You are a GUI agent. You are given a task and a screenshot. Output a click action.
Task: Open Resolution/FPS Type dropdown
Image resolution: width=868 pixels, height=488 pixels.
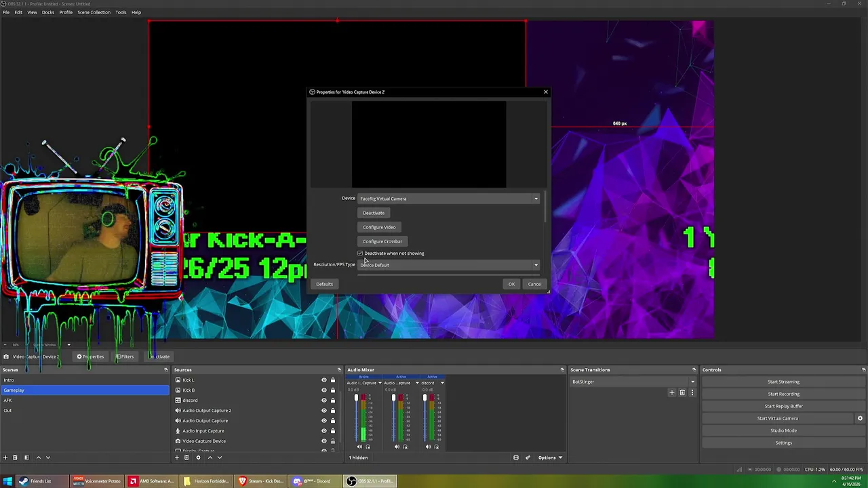pyautogui.click(x=448, y=265)
